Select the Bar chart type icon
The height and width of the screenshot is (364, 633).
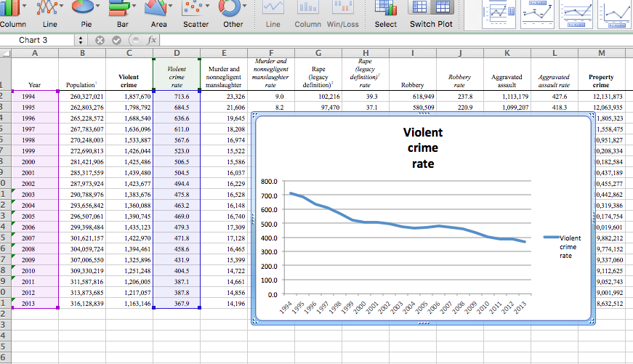pos(118,9)
